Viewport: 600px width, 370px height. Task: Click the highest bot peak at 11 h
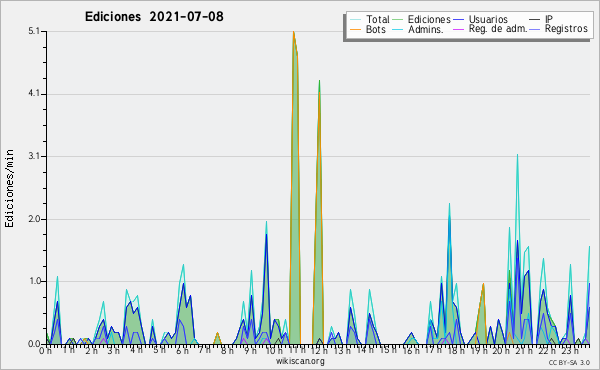[x=293, y=32]
